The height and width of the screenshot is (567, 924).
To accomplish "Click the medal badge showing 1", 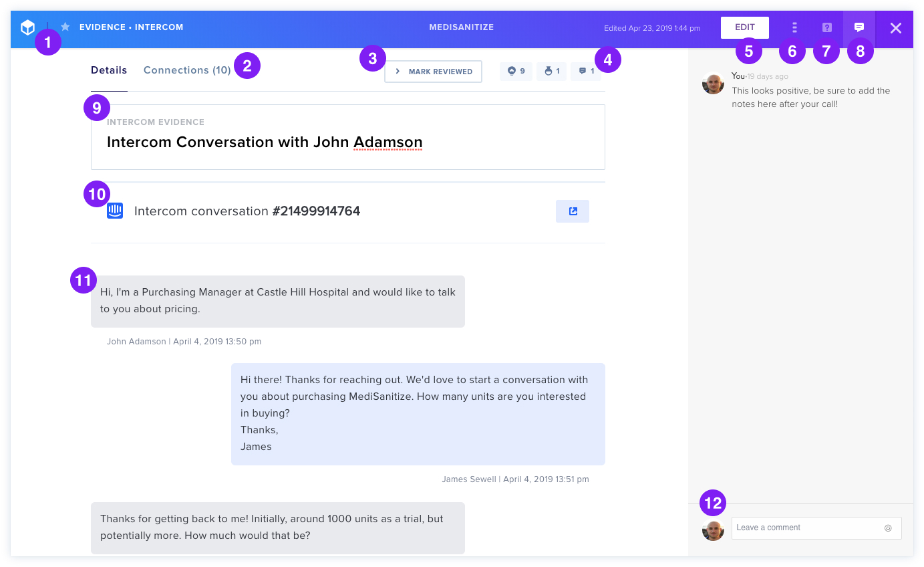I will pos(552,71).
